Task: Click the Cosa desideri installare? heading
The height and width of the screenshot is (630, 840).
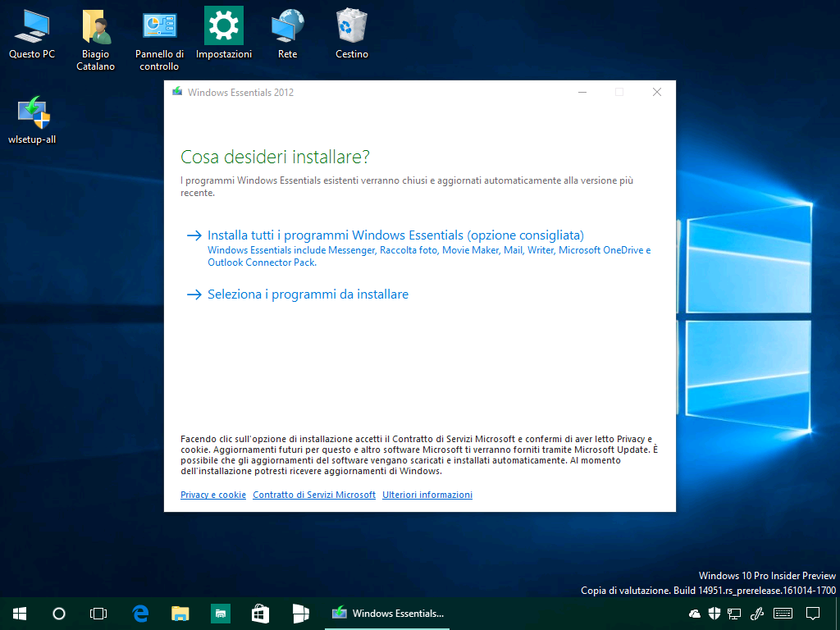Action: pyautogui.click(x=276, y=157)
